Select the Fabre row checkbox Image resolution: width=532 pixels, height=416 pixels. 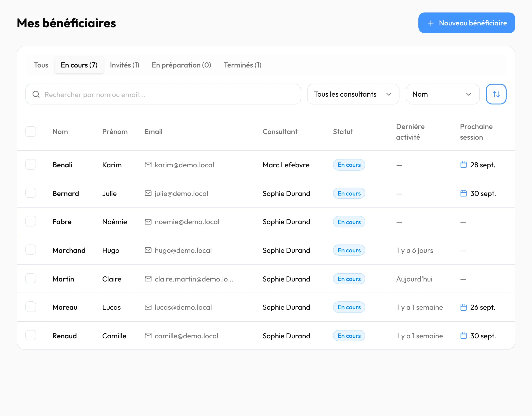pyautogui.click(x=31, y=221)
